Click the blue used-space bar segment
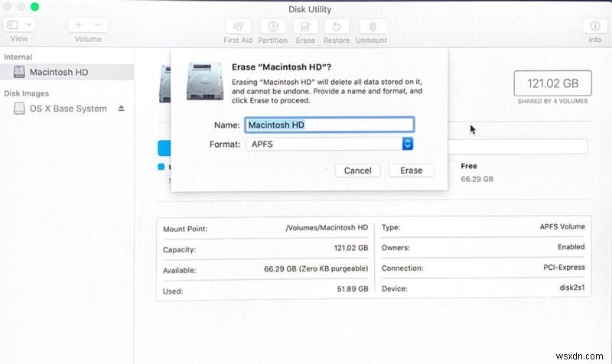 pos(164,148)
